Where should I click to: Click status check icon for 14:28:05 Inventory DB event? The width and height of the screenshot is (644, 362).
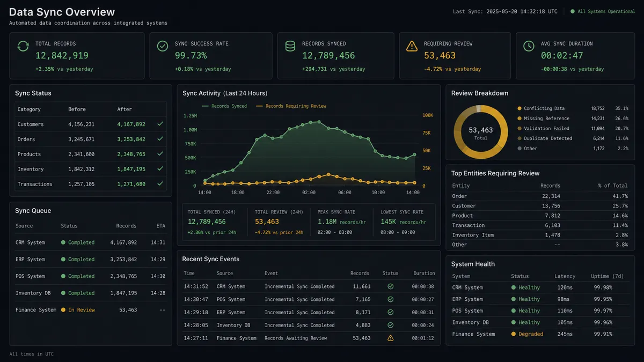click(x=390, y=325)
